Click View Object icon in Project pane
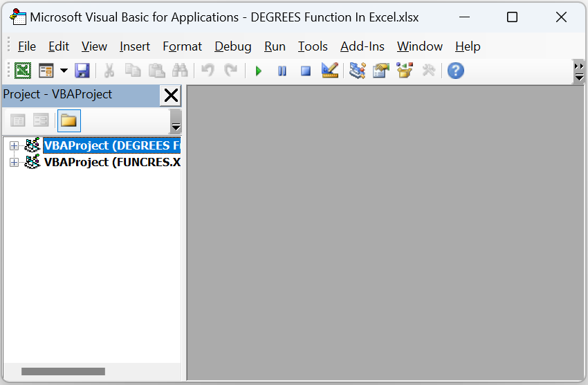The width and height of the screenshot is (588, 385). [x=41, y=120]
